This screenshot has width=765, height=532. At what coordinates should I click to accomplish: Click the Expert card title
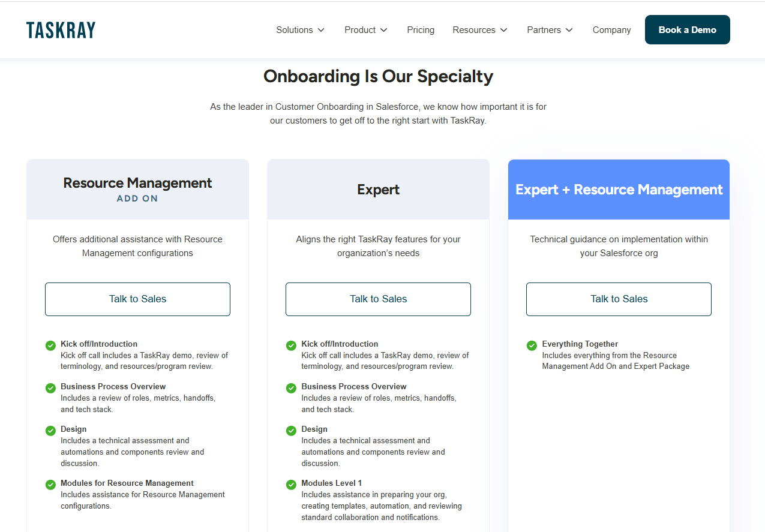pos(378,190)
